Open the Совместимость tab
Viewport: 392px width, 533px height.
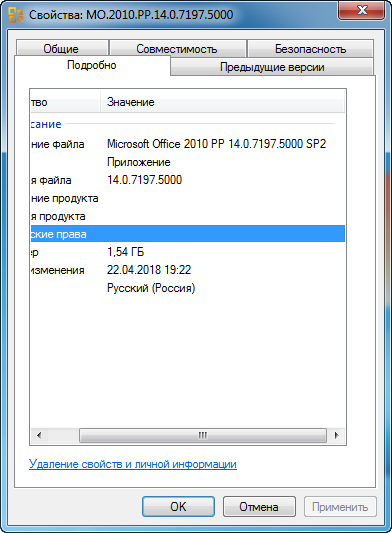[177, 49]
